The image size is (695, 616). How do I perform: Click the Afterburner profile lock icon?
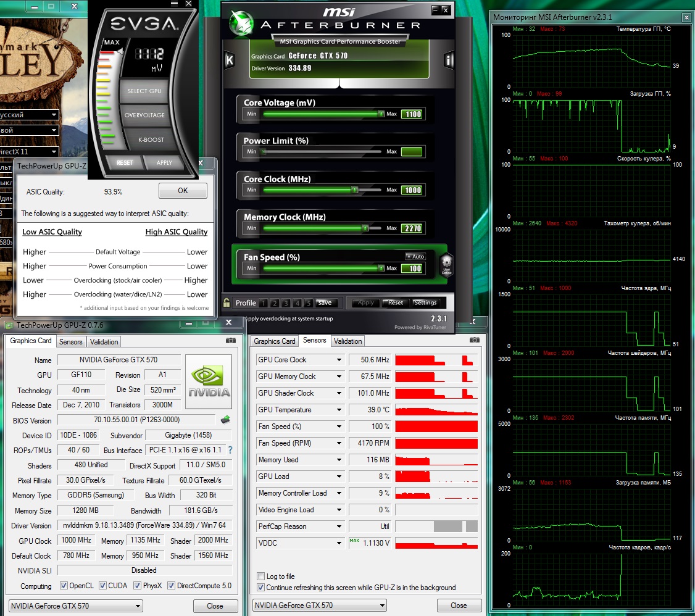[227, 302]
